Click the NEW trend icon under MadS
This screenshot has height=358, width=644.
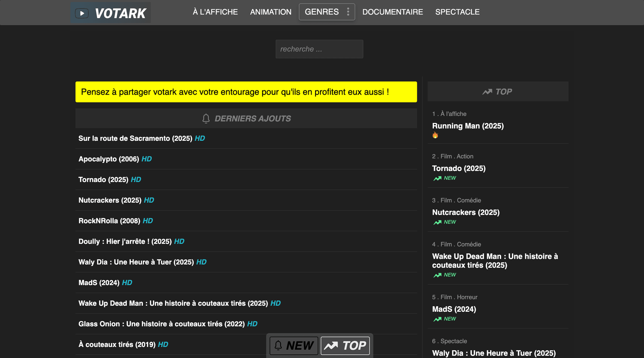pos(438,319)
